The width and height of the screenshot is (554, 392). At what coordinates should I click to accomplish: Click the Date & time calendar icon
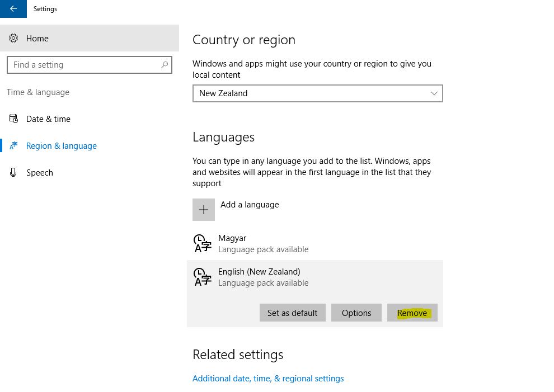coord(13,119)
